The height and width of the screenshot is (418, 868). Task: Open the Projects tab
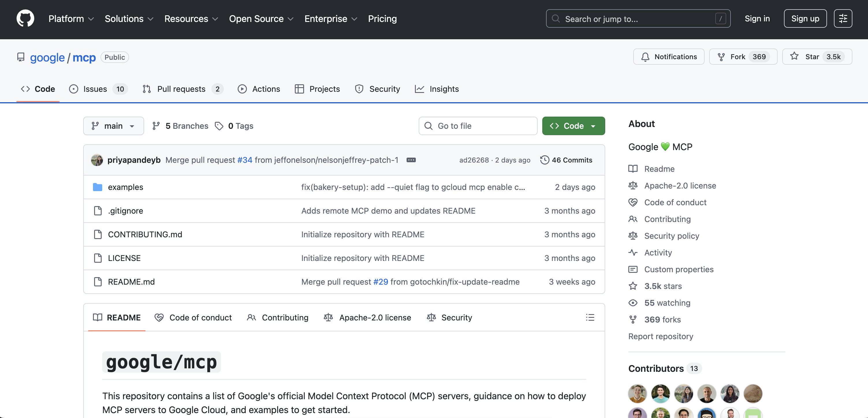(x=317, y=89)
